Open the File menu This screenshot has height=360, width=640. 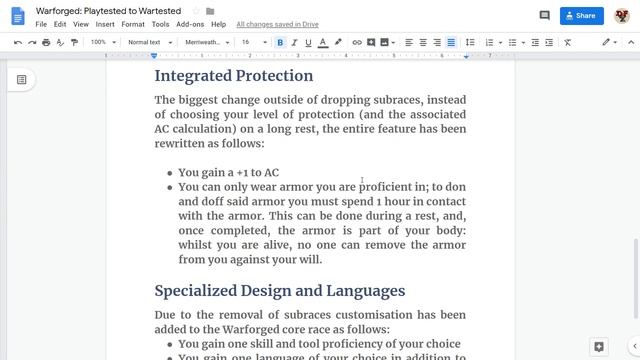pos(41,24)
